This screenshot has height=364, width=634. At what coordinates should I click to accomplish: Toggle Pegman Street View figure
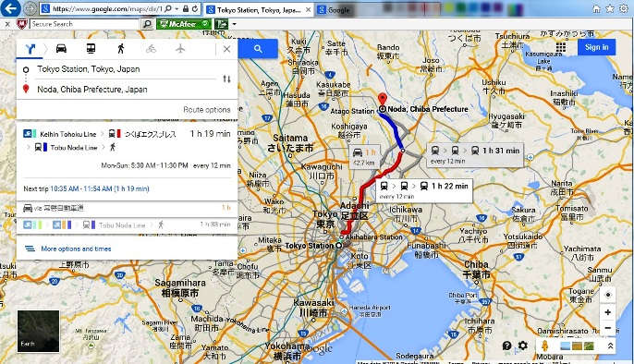pyautogui.click(x=545, y=346)
